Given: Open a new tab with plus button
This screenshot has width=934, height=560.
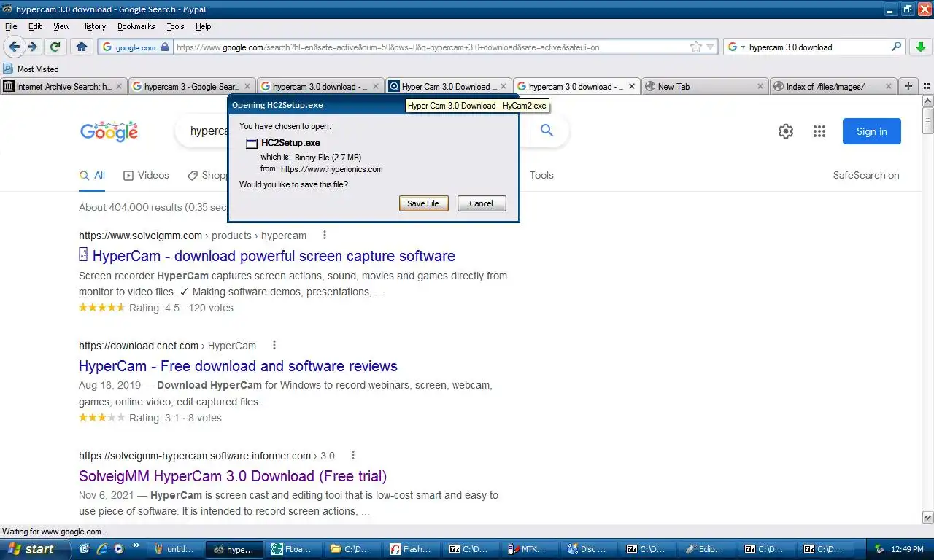Looking at the screenshot, I should [x=908, y=86].
